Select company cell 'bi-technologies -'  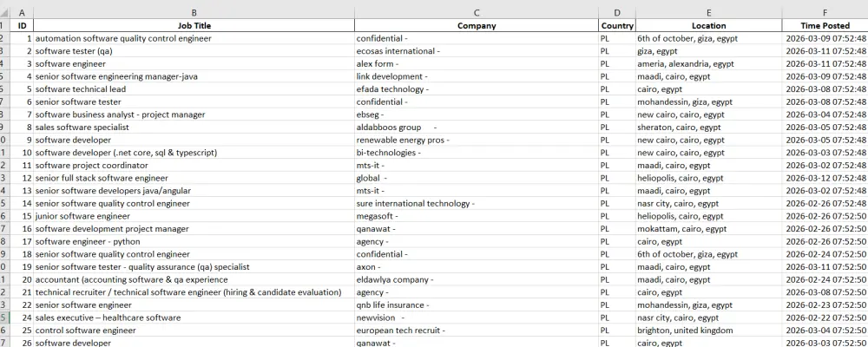tap(477, 154)
